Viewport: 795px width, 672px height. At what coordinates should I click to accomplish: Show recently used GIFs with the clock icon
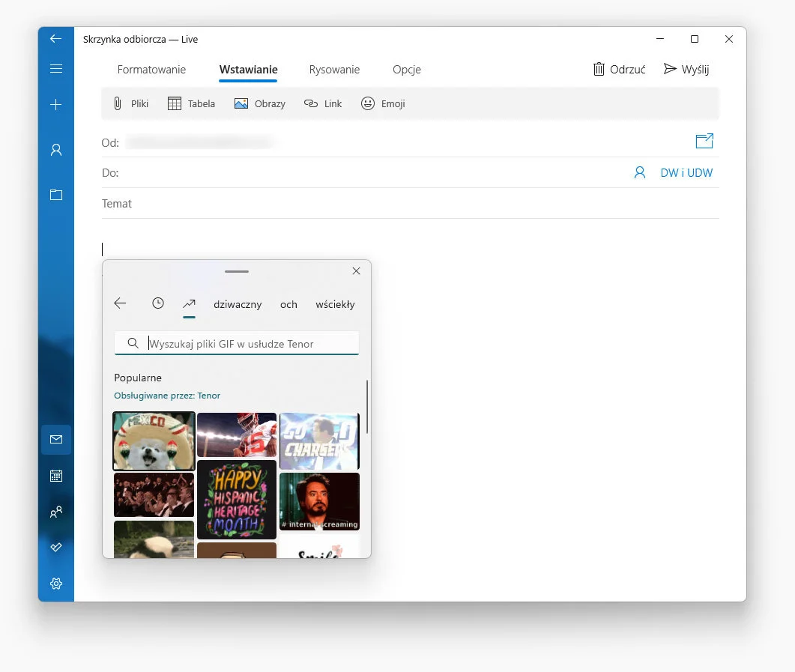(157, 303)
